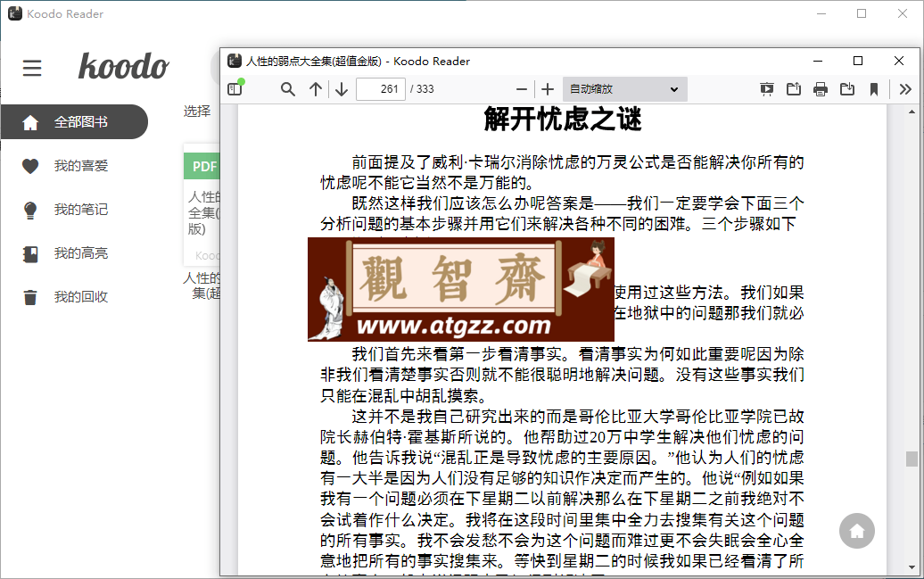Open 我的回收 trash section
This screenshot has width=924, height=579.
tap(81, 296)
